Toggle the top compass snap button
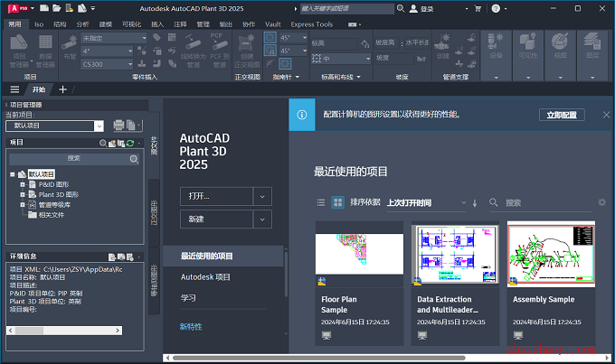615x364 pixels. (x=270, y=38)
